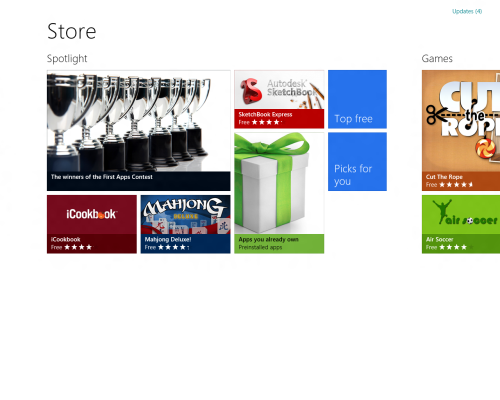Open Cut The Rope rating bar

[x=461, y=181]
